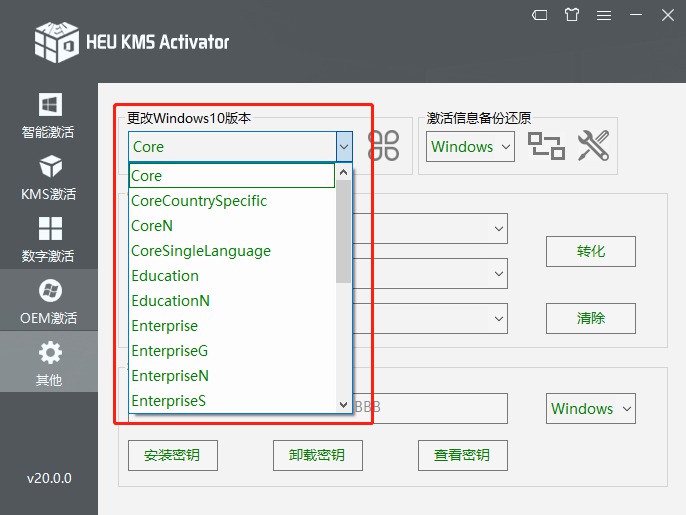Open the 数字激活 digital activation tab
The height and width of the screenshot is (515, 686).
point(49,239)
